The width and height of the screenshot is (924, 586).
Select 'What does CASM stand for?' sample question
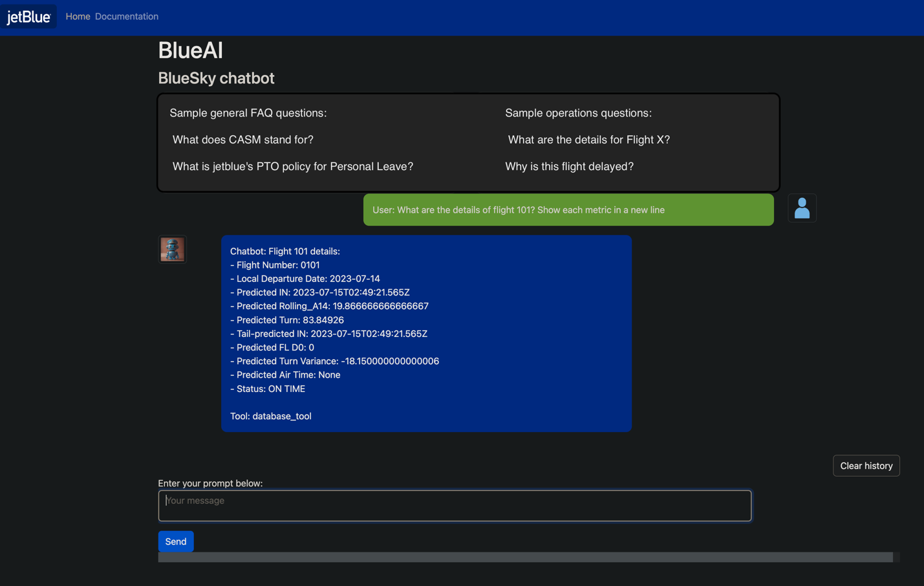243,140
